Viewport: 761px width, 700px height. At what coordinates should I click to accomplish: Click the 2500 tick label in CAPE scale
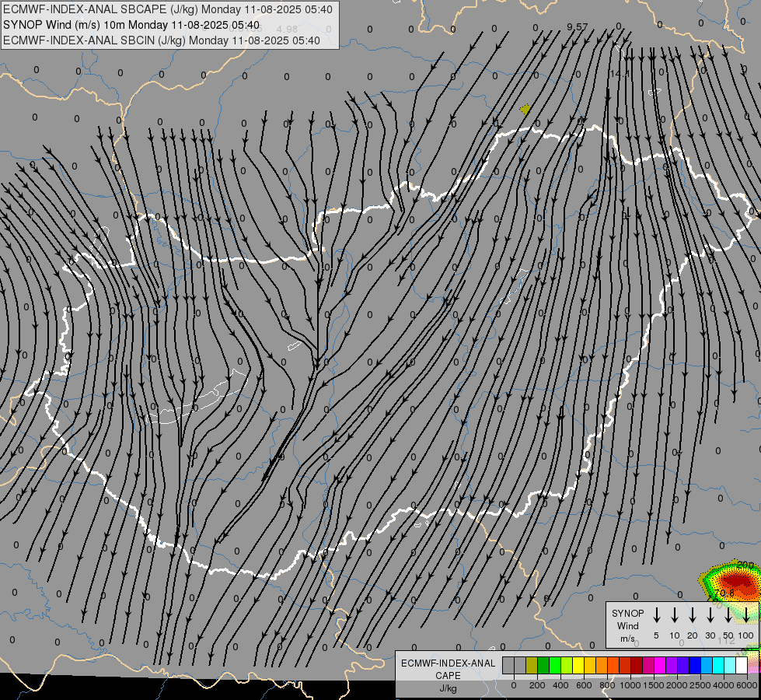(x=700, y=685)
